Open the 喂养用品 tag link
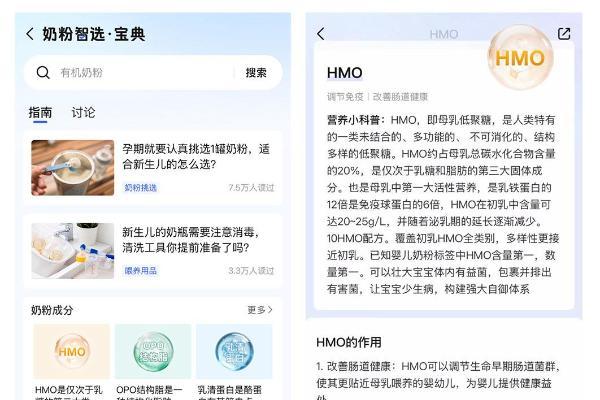 tap(140, 271)
